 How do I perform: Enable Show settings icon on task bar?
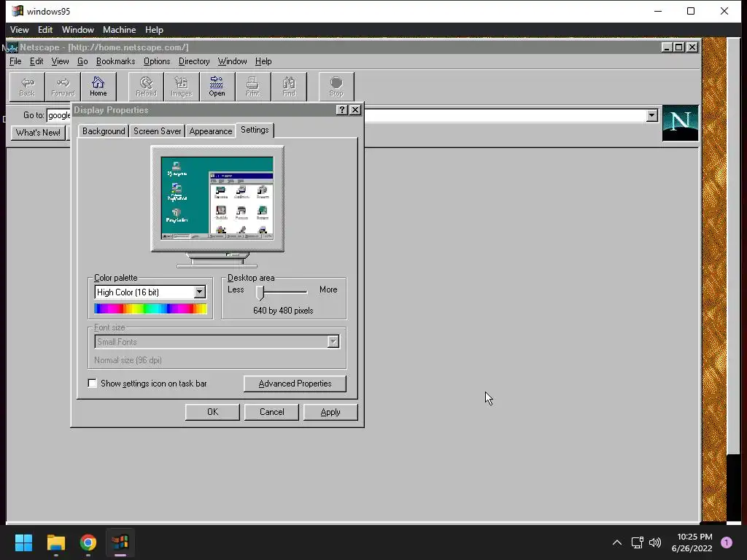93,384
